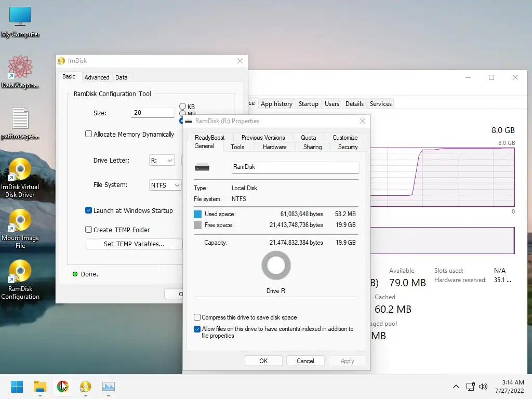
Task: Click the memory composition bar
Action: click(x=443, y=241)
